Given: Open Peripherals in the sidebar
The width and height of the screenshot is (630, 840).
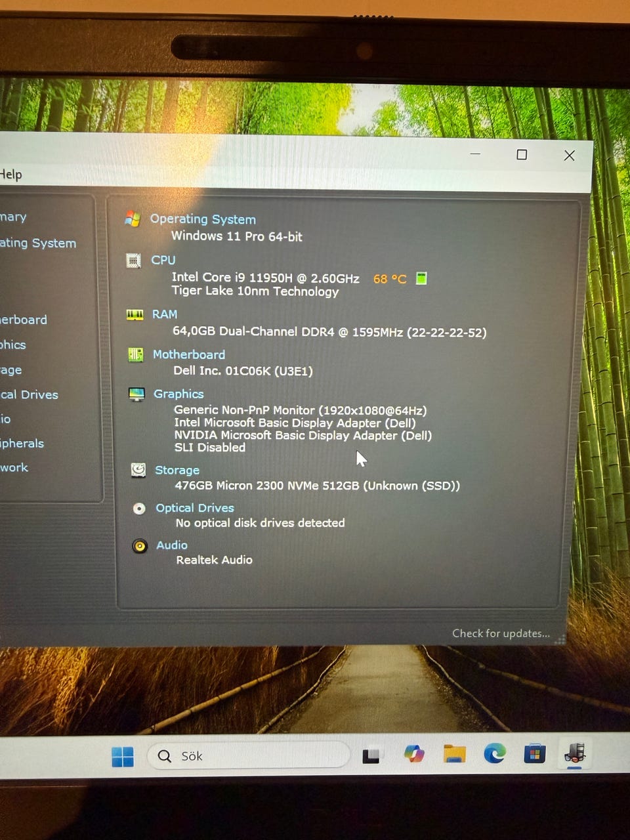Looking at the screenshot, I should click(x=22, y=444).
